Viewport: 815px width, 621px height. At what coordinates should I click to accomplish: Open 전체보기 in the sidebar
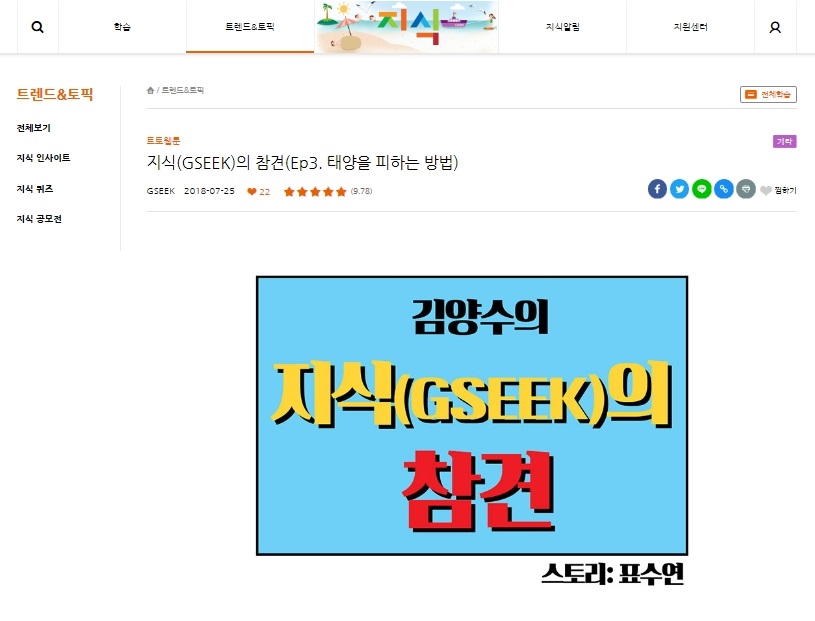point(34,128)
